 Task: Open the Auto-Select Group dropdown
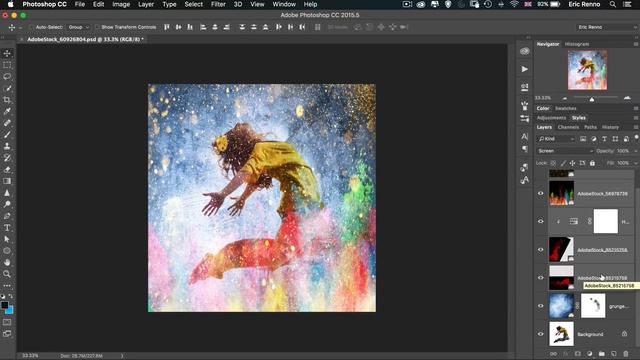click(x=78, y=27)
